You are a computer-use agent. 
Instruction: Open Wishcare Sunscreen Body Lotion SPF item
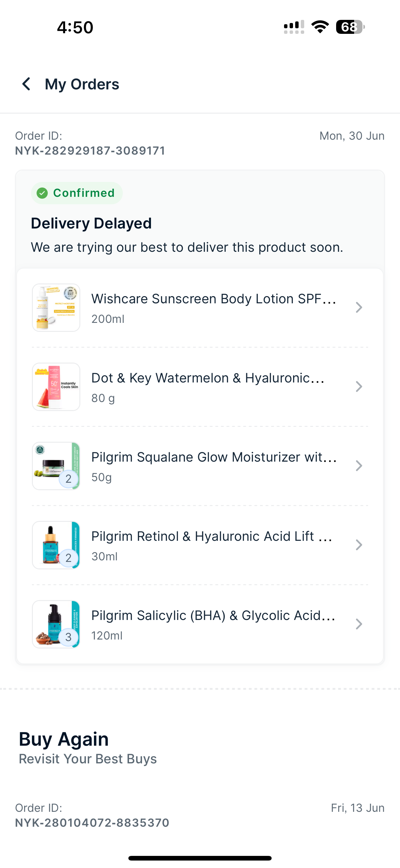click(213, 299)
